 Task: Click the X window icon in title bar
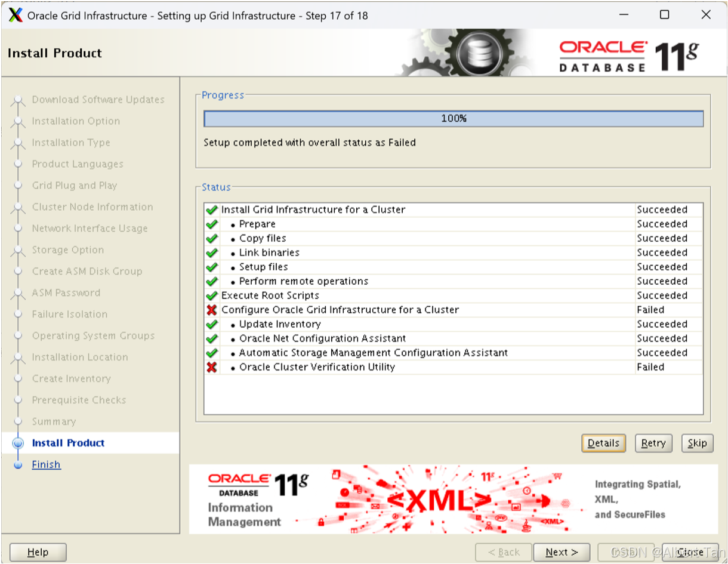click(x=16, y=15)
